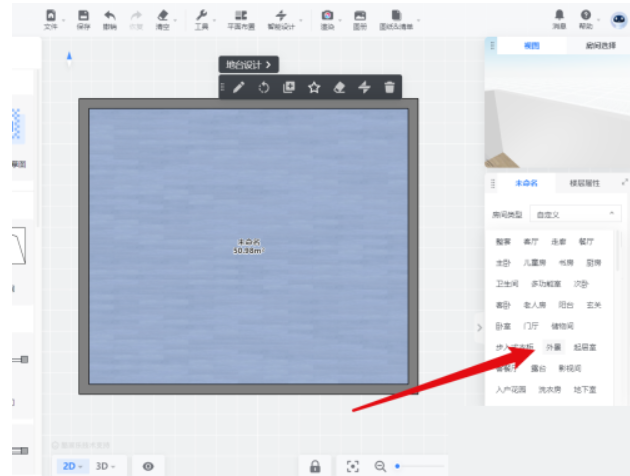Select the highlighted 外景 room type
The height and width of the screenshot is (476, 630).
click(x=553, y=347)
